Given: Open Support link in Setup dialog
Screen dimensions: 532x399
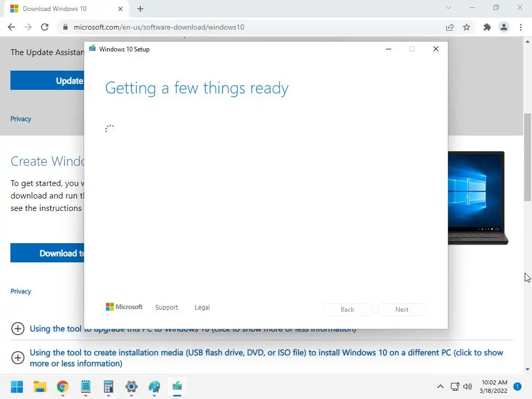Looking at the screenshot, I should click(167, 308).
